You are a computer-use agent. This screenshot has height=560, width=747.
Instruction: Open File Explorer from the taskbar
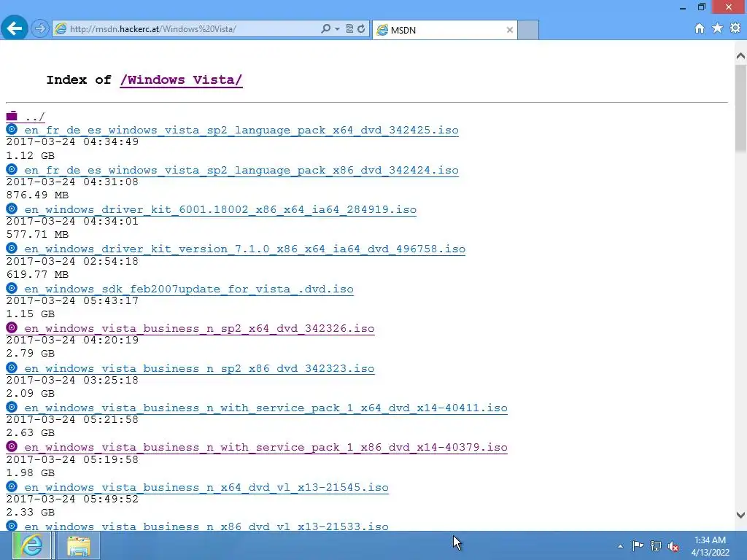click(x=79, y=545)
